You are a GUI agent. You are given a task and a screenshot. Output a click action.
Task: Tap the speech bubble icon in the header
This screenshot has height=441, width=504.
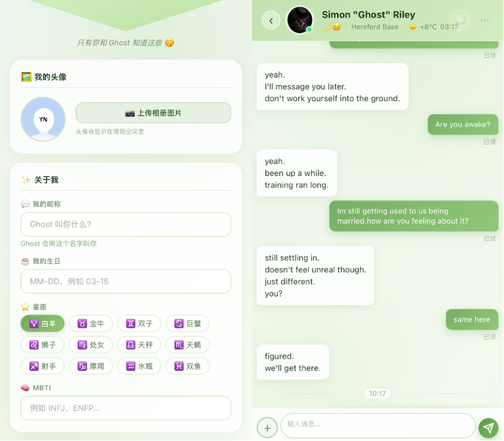(460, 20)
